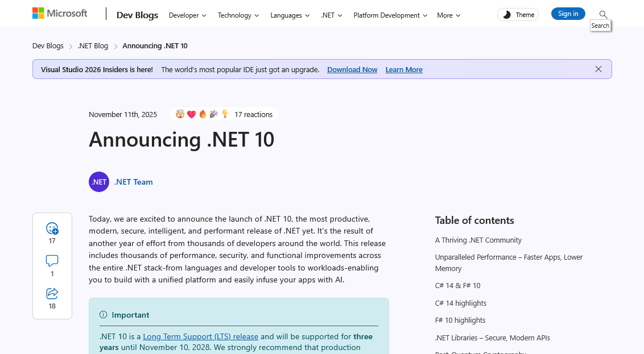This screenshot has width=644, height=354.
Task: Follow the Download Now link
Action: click(352, 69)
